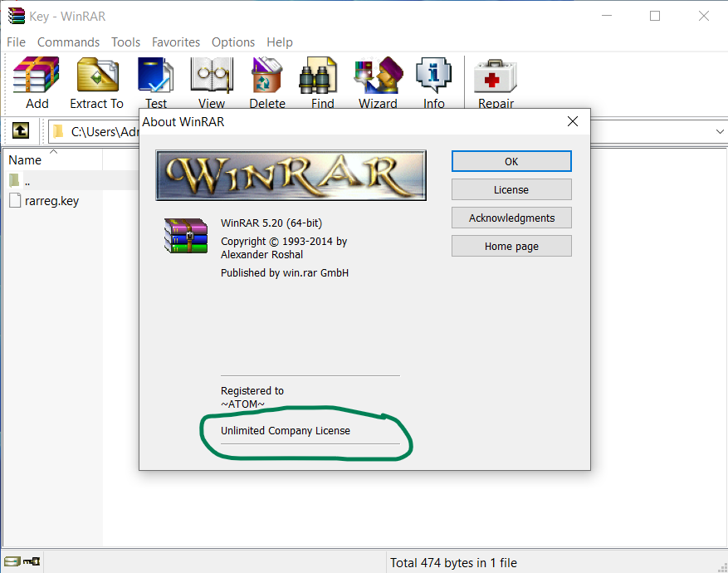Click the WinRAR logo banner image
The height and width of the screenshot is (573, 728).
pos(291,175)
